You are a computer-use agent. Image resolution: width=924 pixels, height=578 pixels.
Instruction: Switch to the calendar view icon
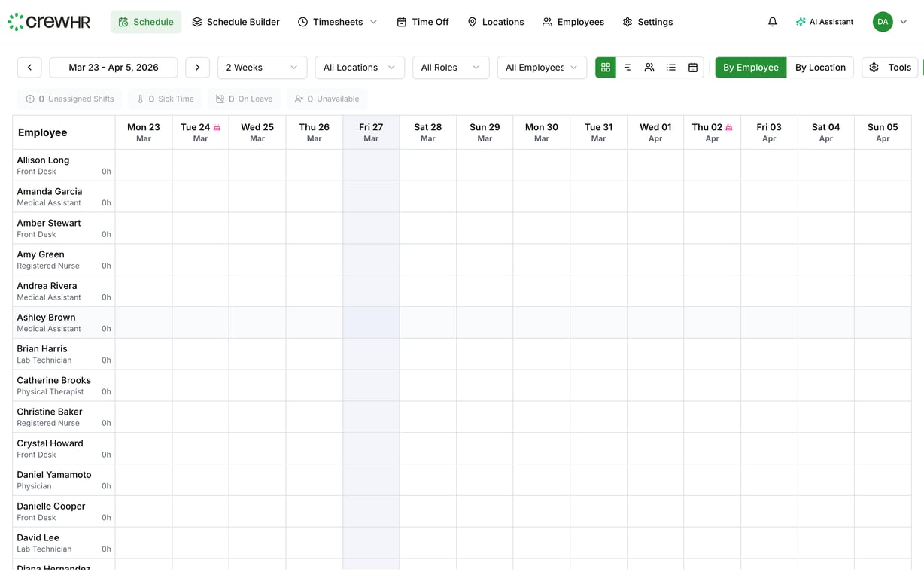tap(692, 67)
